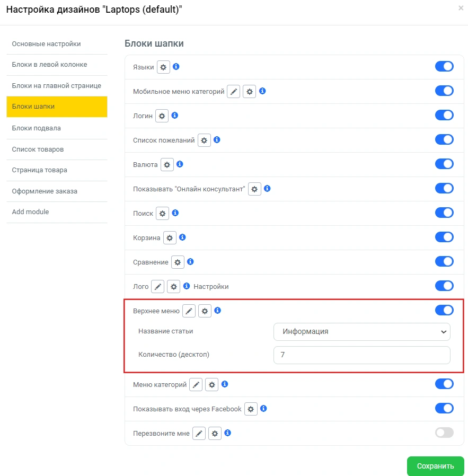Open the Название статьи dropdown
The height and width of the screenshot is (476, 468).
click(361, 332)
